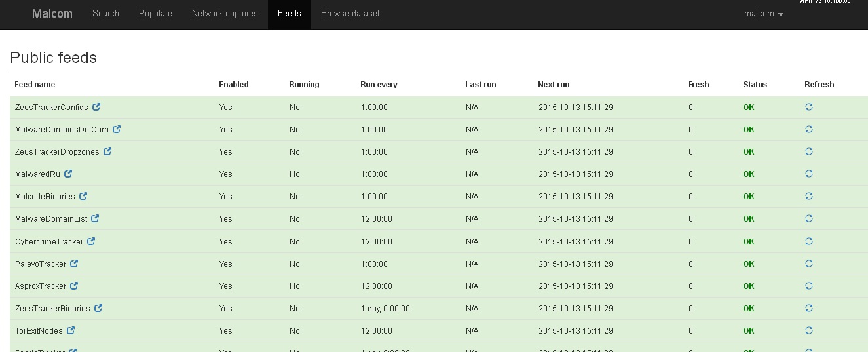The image size is (868, 352).
Task: Open external link icon beside ZeusTrackerBinaries
Action: (x=98, y=308)
